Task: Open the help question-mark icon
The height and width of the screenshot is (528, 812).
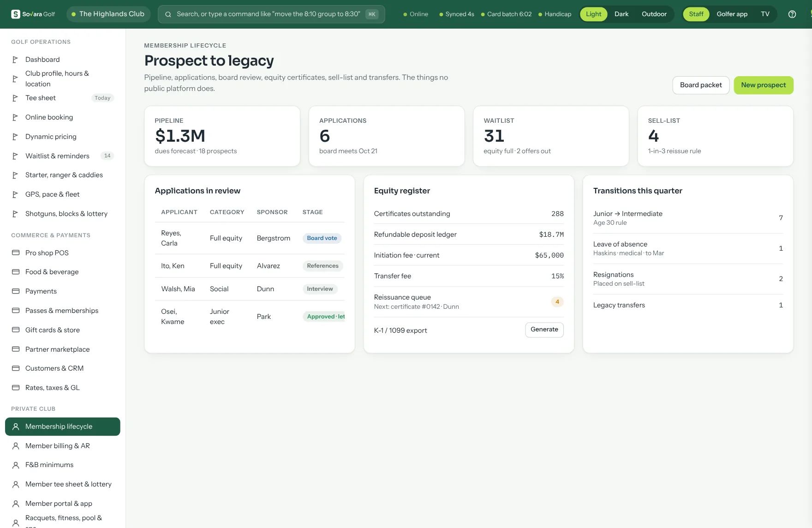Action: click(792, 14)
